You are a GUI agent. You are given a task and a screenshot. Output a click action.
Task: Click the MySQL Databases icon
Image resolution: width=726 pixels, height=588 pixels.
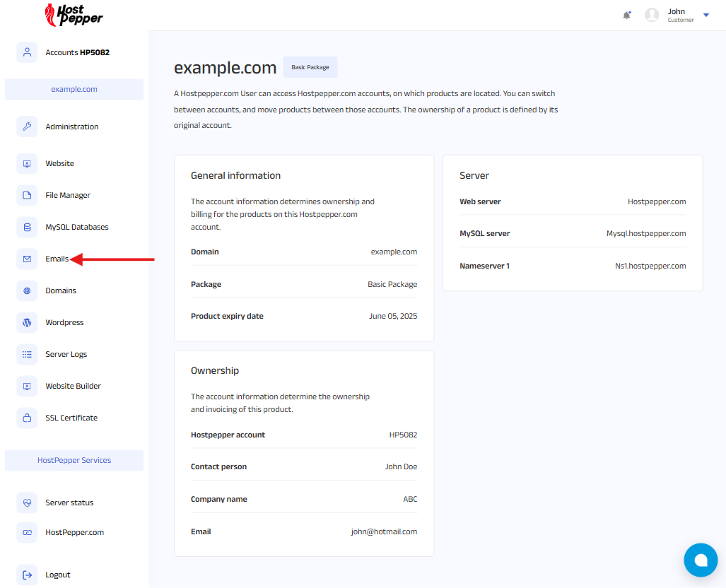27,227
